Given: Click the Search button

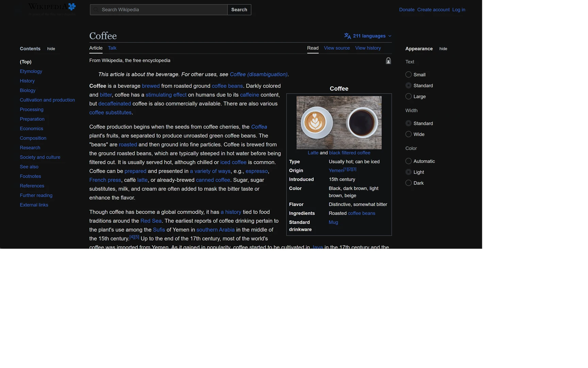Looking at the screenshot, I should point(239,10).
